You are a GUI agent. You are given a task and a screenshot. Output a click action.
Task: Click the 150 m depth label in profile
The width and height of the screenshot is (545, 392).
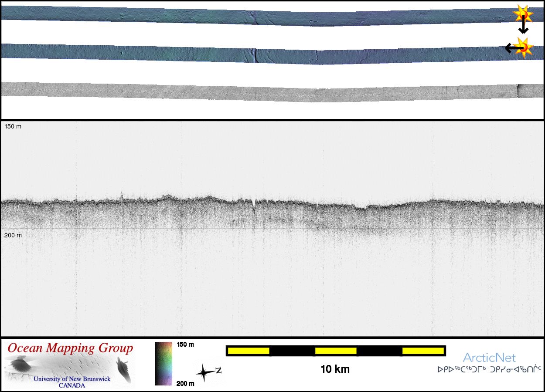click(13, 126)
